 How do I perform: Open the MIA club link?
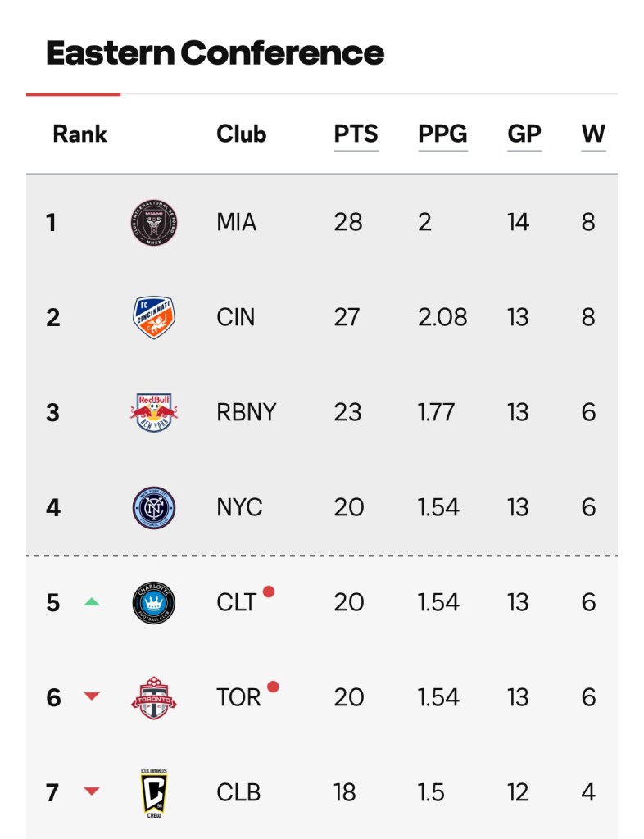237,222
